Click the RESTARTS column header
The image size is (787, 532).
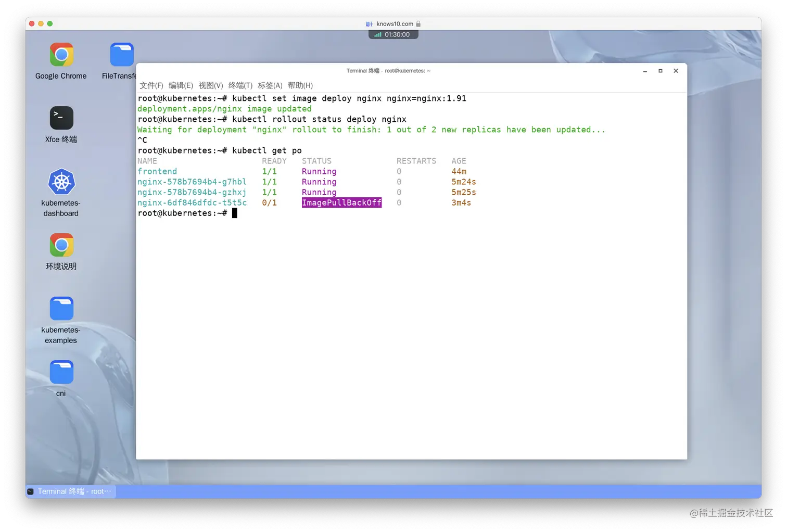pos(416,161)
